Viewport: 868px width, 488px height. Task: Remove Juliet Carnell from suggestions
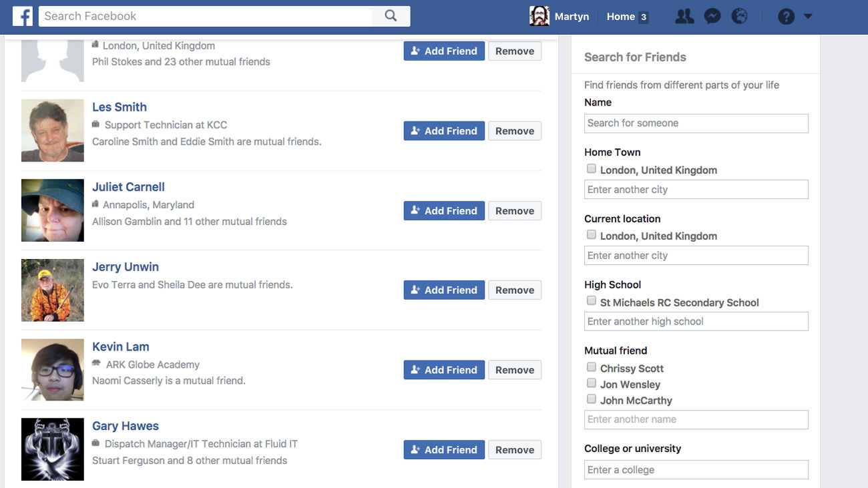point(514,211)
